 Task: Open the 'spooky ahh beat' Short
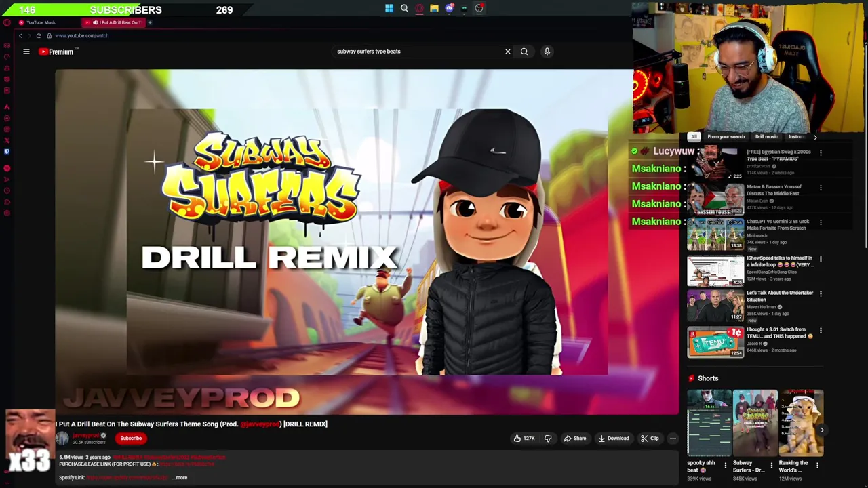pyautogui.click(x=709, y=423)
